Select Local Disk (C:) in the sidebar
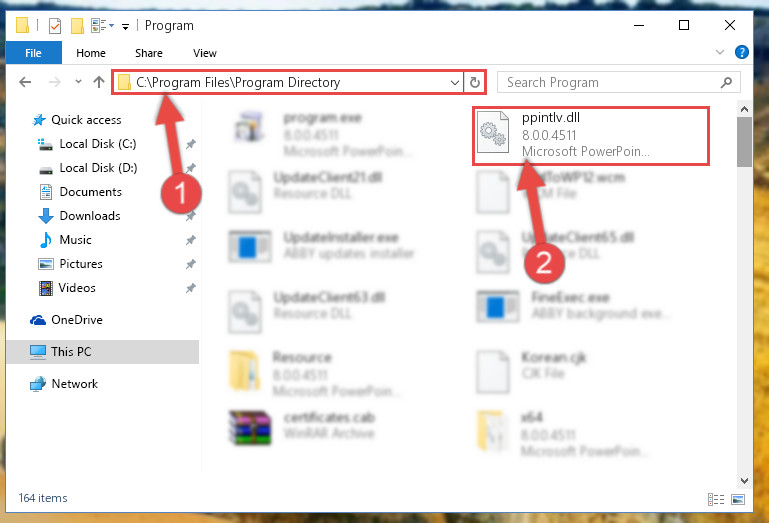Viewport: 769px width, 523px height. [x=98, y=144]
